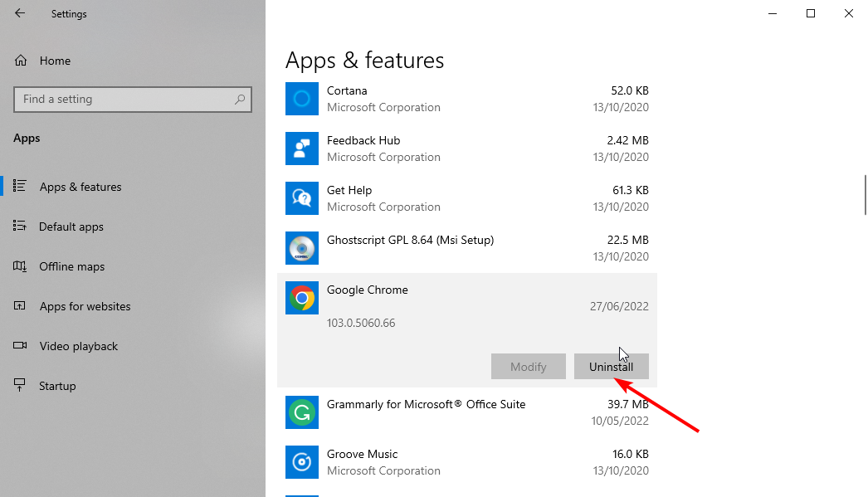
Task: Open Offline maps settings
Action: [x=71, y=267]
